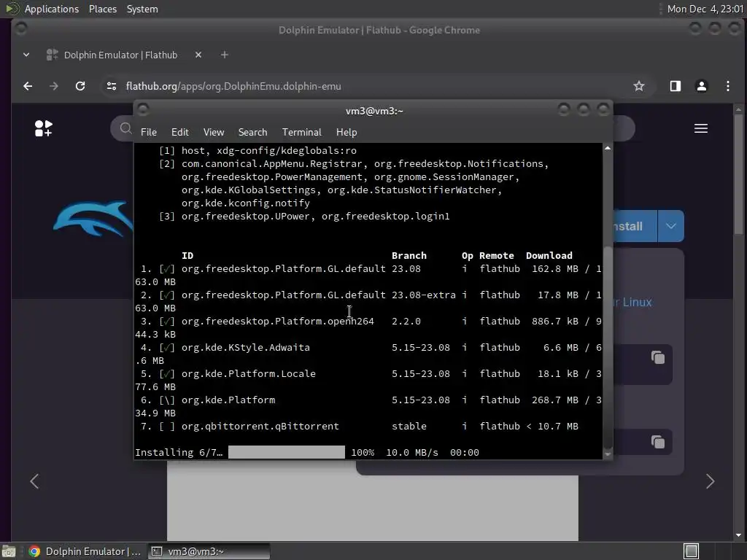Image resolution: width=747 pixels, height=560 pixels.
Task: Click org.kde.KStyle.Adwaita text in terminal
Action: 245,348
